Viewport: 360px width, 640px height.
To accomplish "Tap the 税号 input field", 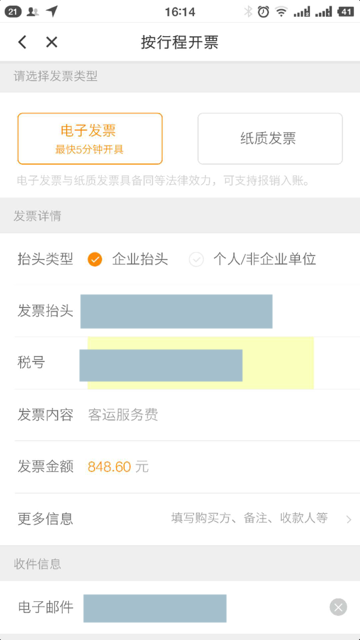I will click(197, 363).
